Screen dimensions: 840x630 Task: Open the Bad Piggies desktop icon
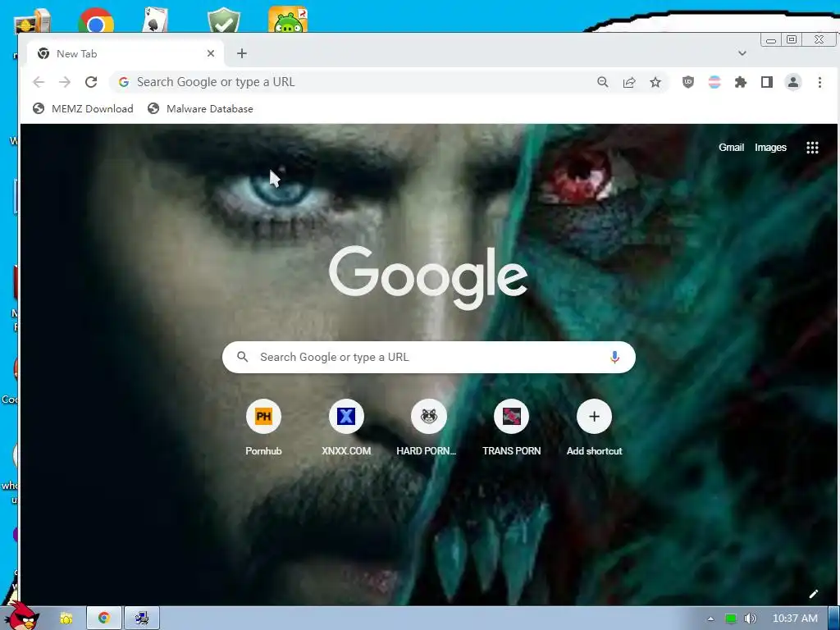tap(288, 20)
